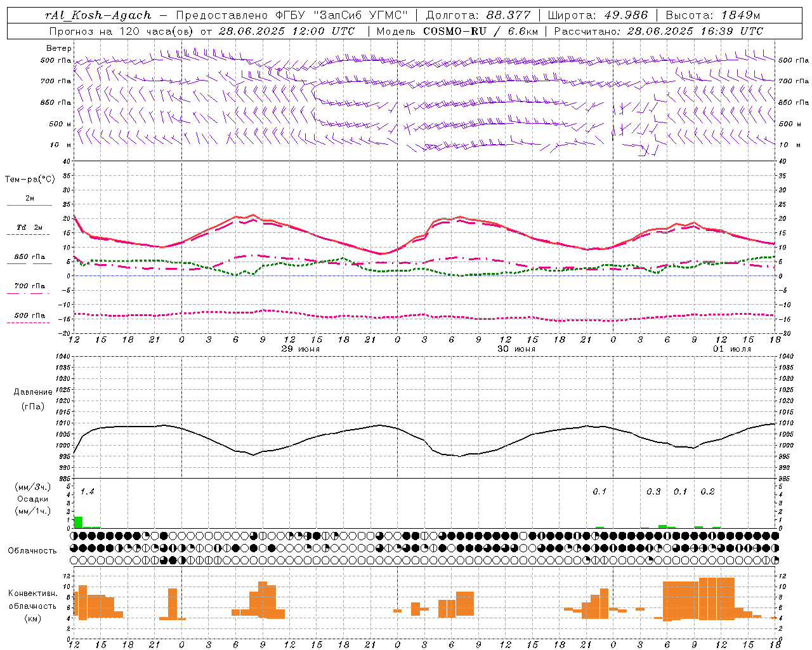Select the 850 гПа wind level label on left

(56, 103)
